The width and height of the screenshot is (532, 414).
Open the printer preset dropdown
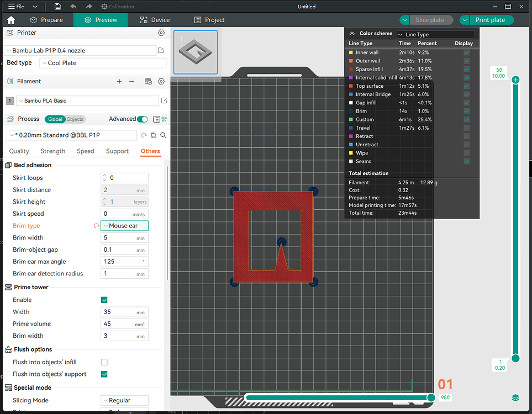point(80,51)
